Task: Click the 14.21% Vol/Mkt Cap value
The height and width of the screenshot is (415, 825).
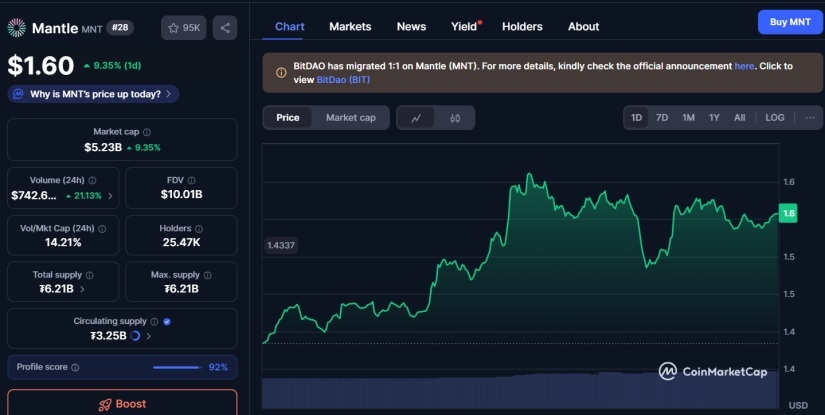Action: click(x=63, y=242)
